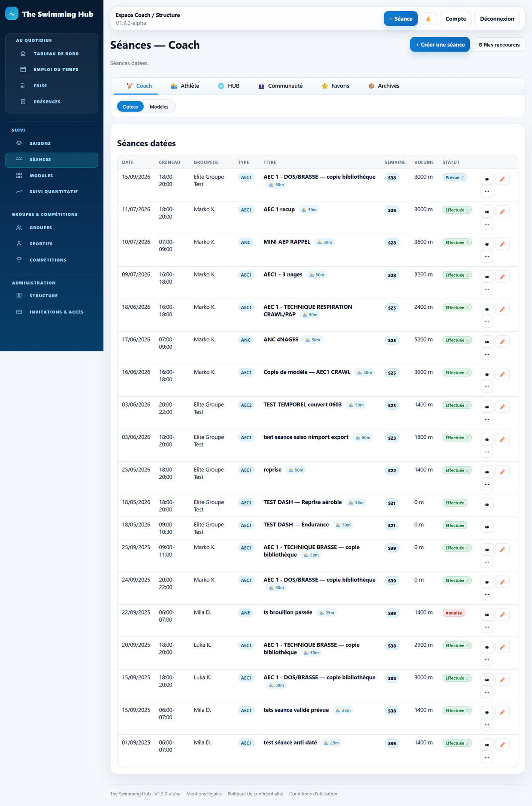Image resolution: width=532 pixels, height=806 pixels.
Task: Open more options for ANC 4NAGES row
Action: (x=487, y=354)
